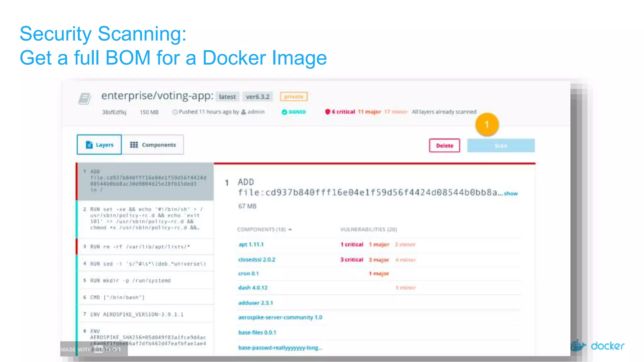Click the VULNERABILITIES (20) column header
Image resolution: width=644 pixels, height=362 pixels.
click(x=369, y=229)
